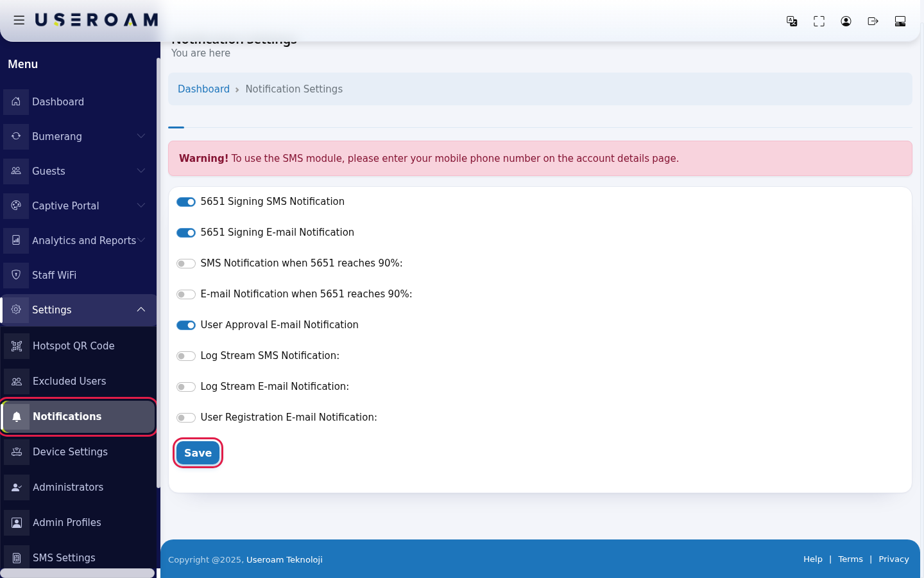Click the Guests people icon
The height and width of the screenshot is (578, 924).
click(16, 171)
